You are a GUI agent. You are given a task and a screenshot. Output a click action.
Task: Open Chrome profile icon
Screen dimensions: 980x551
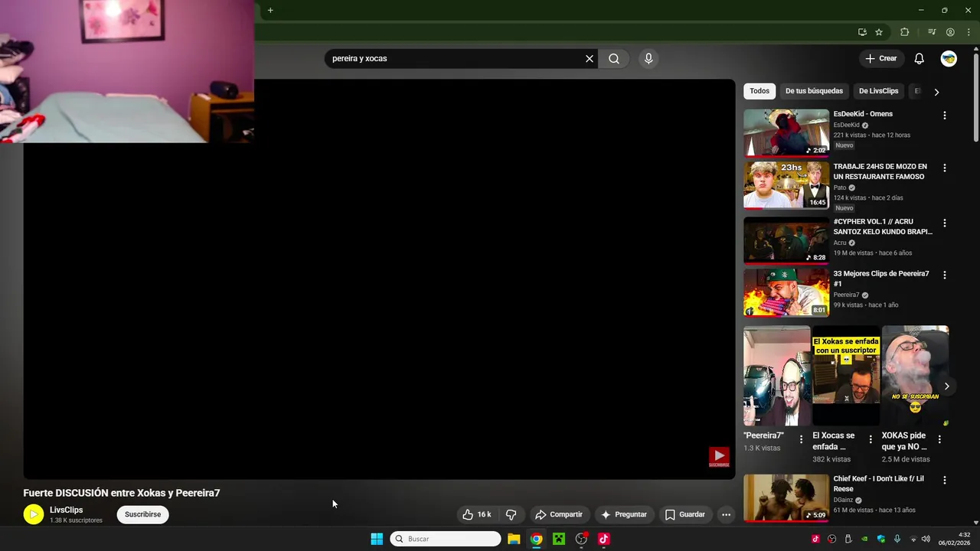click(950, 32)
